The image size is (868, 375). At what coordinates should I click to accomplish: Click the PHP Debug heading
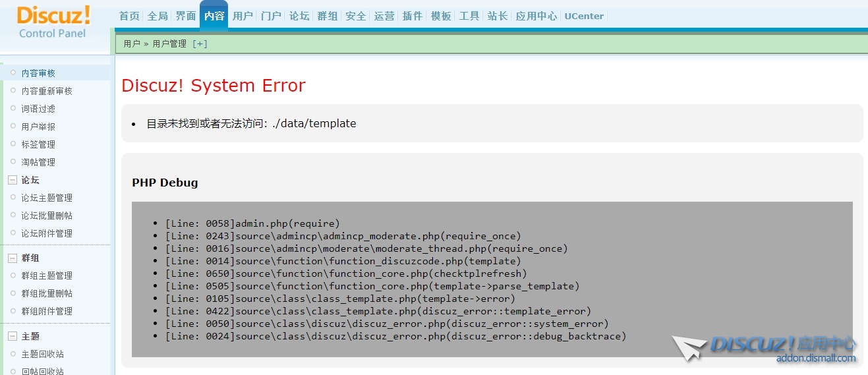click(x=165, y=183)
